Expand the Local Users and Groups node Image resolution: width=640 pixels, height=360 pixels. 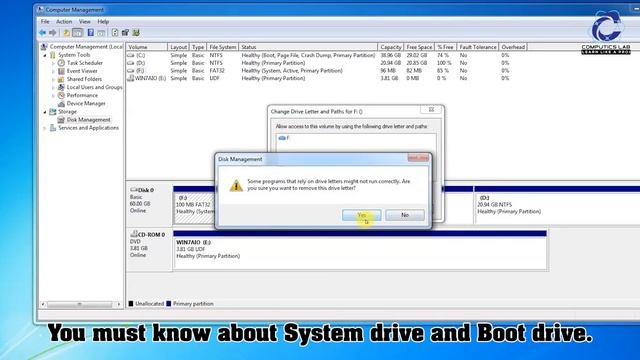tap(53, 87)
